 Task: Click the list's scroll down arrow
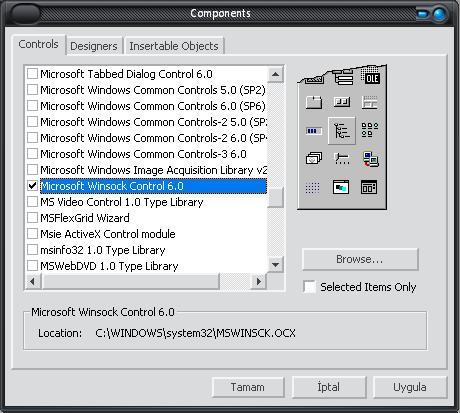pyautogui.click(x=275, y=265)
